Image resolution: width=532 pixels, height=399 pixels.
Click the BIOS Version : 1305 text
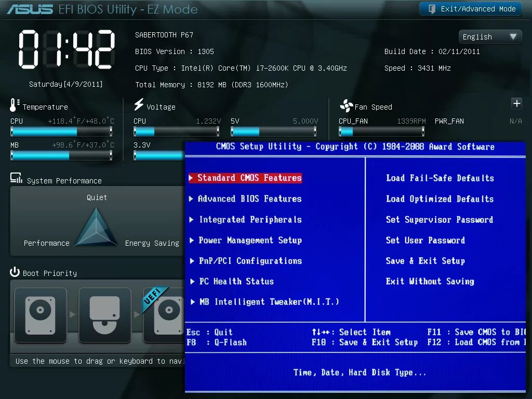point(175,51)
